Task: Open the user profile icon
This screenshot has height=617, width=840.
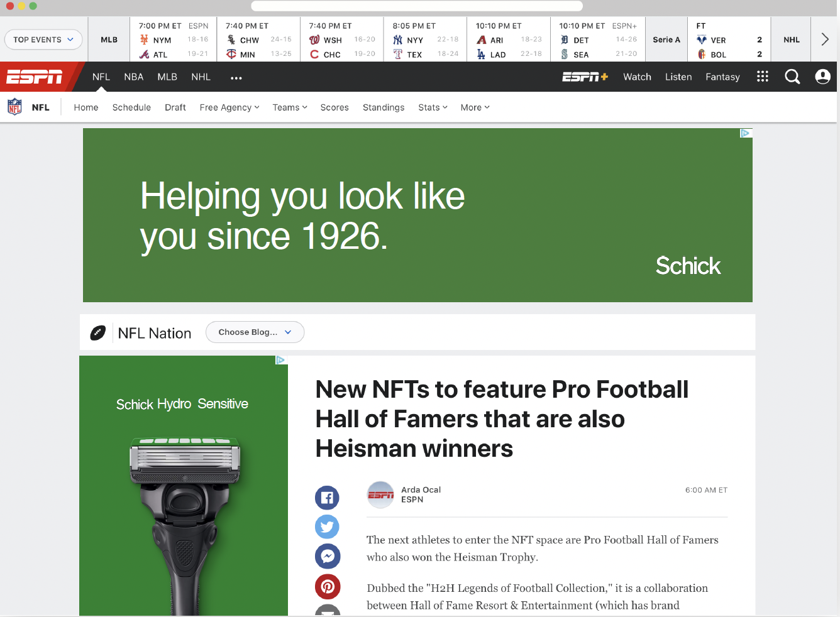Action: pos(822,77)
